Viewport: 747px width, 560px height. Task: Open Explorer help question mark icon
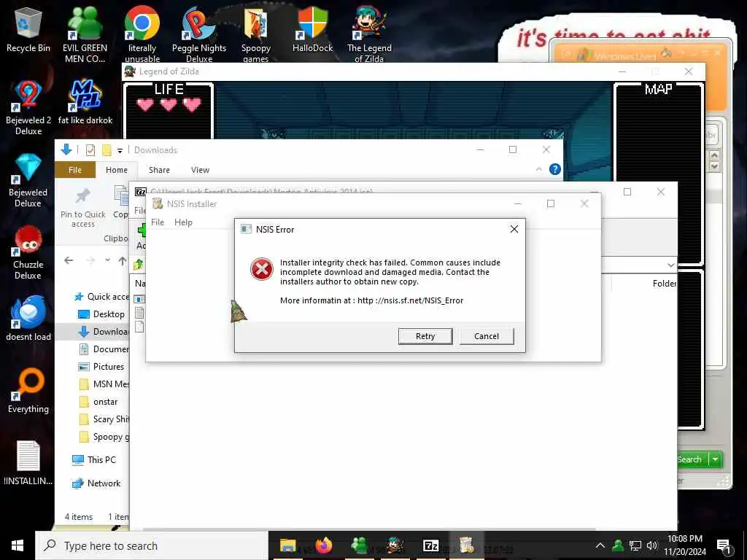click(x=555, y=169)
